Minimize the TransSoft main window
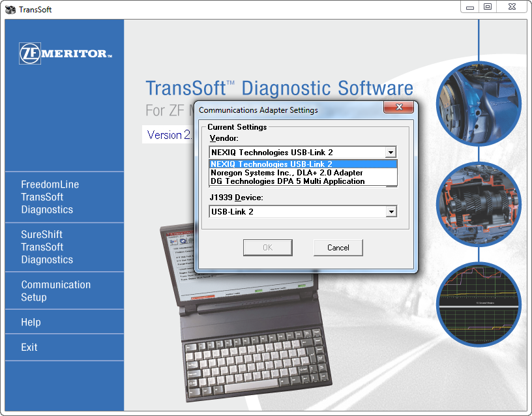Screen dimensions: 532x416 click(471, 7)
